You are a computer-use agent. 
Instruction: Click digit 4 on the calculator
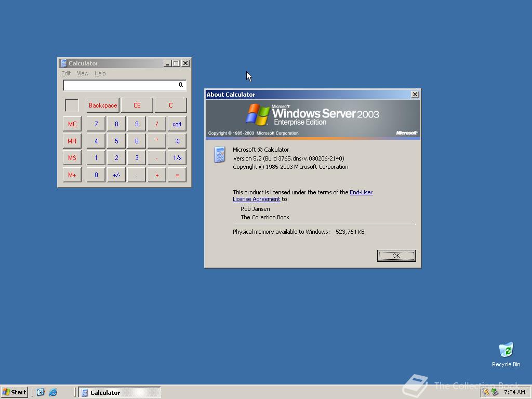tap(96, 141)
